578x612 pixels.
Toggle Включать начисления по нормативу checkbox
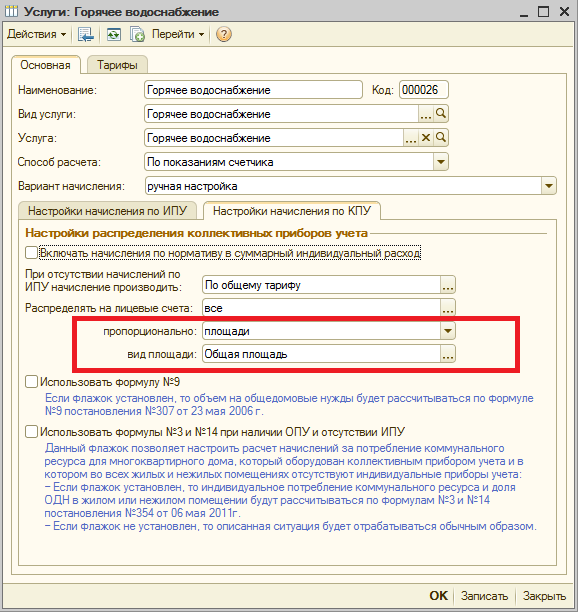[31, 253]
